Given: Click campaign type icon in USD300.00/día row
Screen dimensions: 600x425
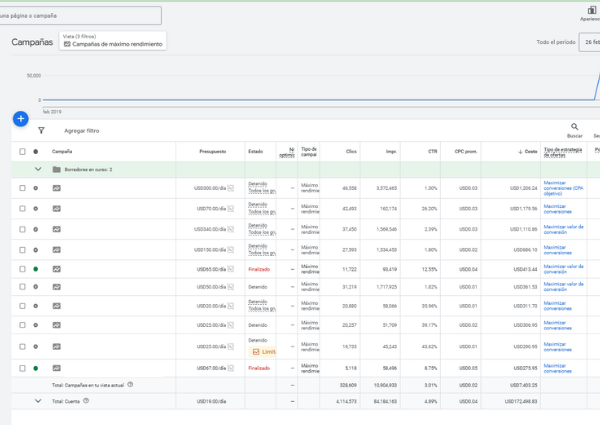Looking at the screenshot, I should click(x=57, y=188).
